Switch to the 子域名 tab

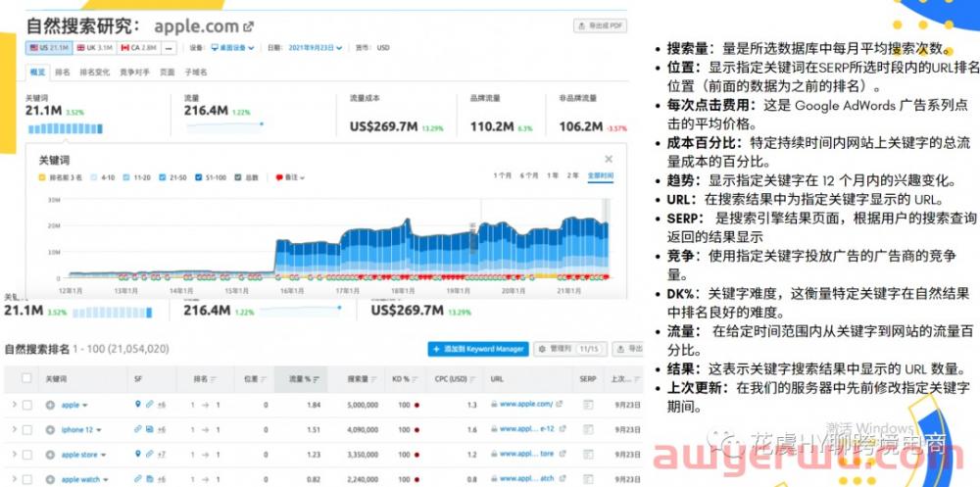coord(196,72)
